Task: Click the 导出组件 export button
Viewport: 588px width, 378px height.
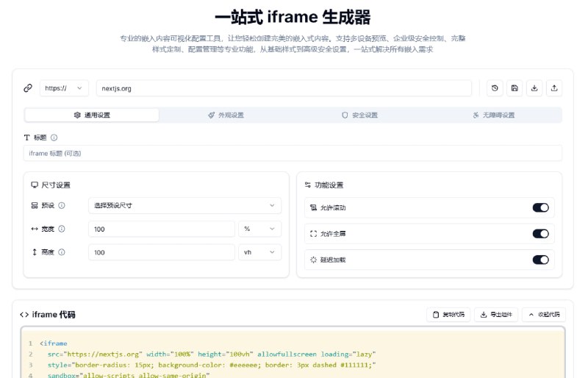Action: (x=496, y=315)
